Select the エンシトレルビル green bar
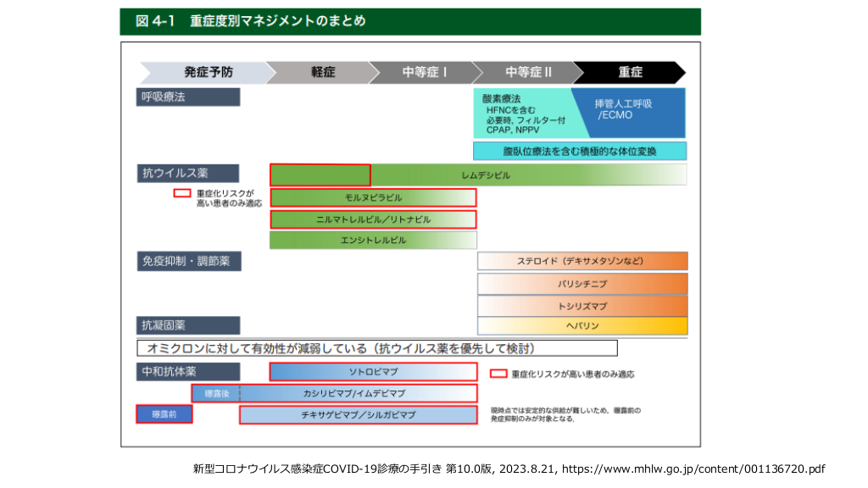 [373, 240]
